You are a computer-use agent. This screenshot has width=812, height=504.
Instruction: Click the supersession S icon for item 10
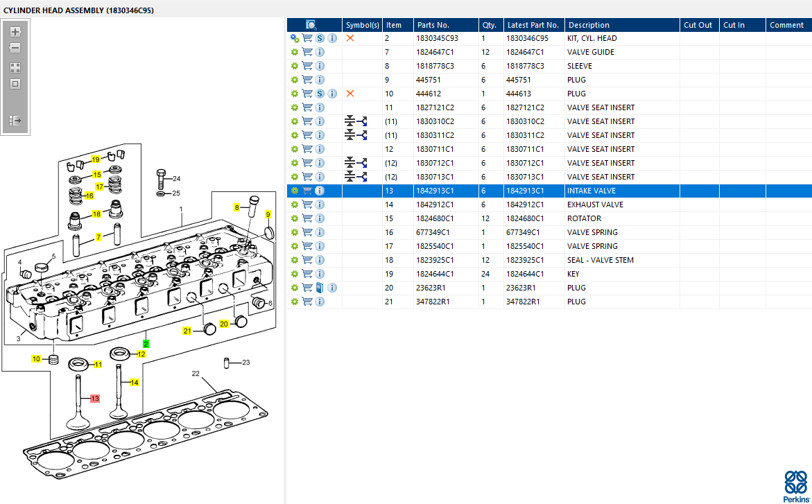point(320,94)
